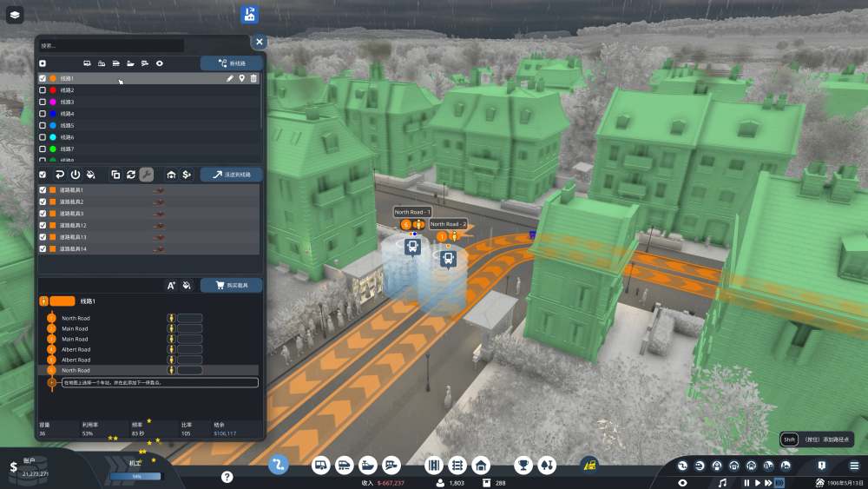Filter lines by the bus icon tab
The width and height of the screenshot is (868, 489).
(87, 63)
